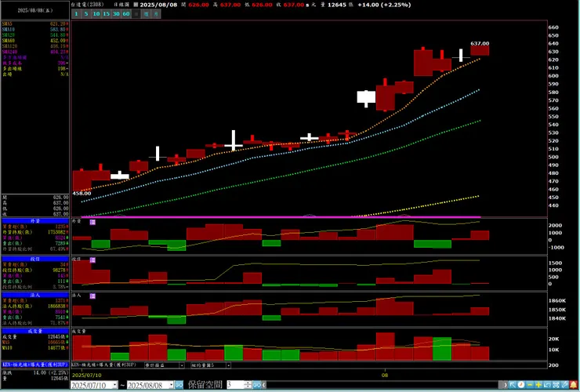This screenshot has height=392, width=580.
Task: Open settings icon in 外資 sub-chart
Action: point(92,222)
